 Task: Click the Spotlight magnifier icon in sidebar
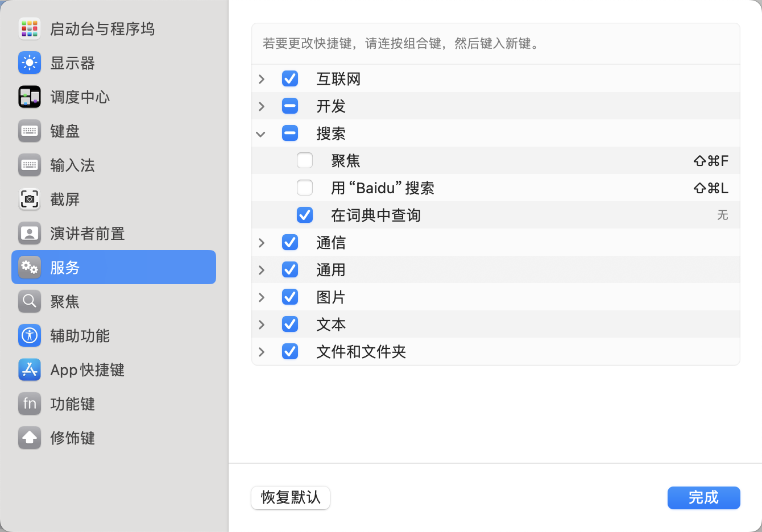pos(30,301)
